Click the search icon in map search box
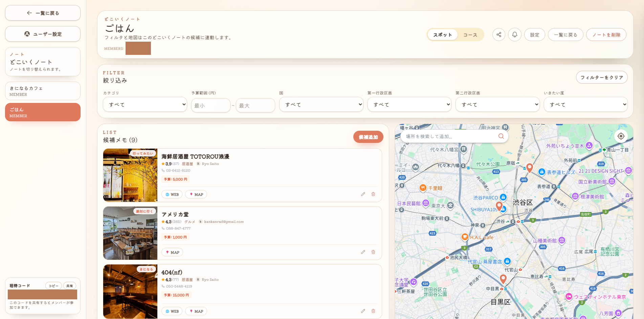The width and height of the screenshot is (644, 319). [x=501, y=136]
